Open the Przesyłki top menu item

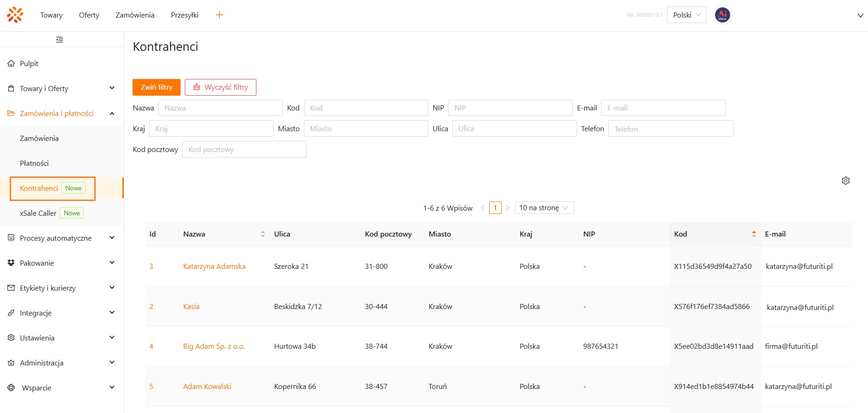(184, 15)
